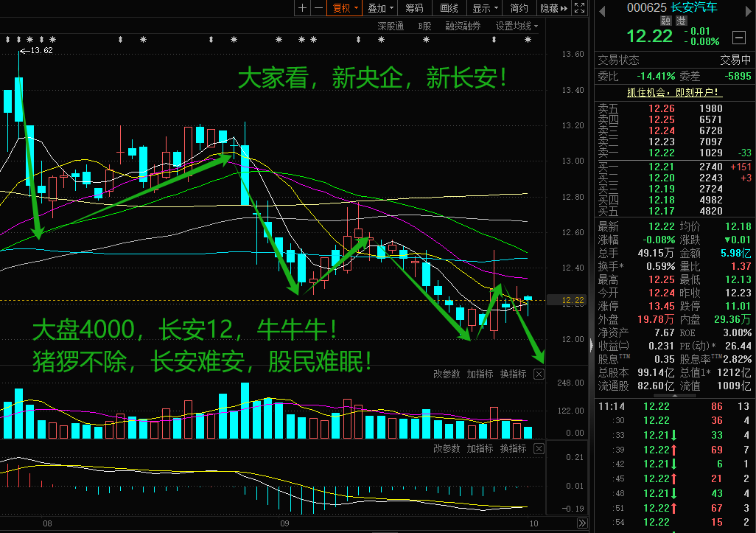This screenshot has height=533, width=756.
Task: Close the MACD indicator panel
Action: click(539, 448)
